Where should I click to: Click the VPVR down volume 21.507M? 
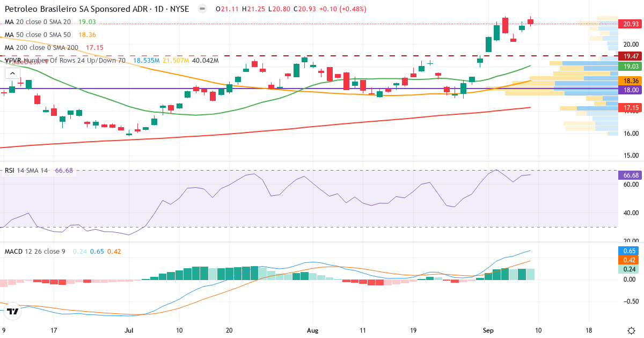(175, 61)
